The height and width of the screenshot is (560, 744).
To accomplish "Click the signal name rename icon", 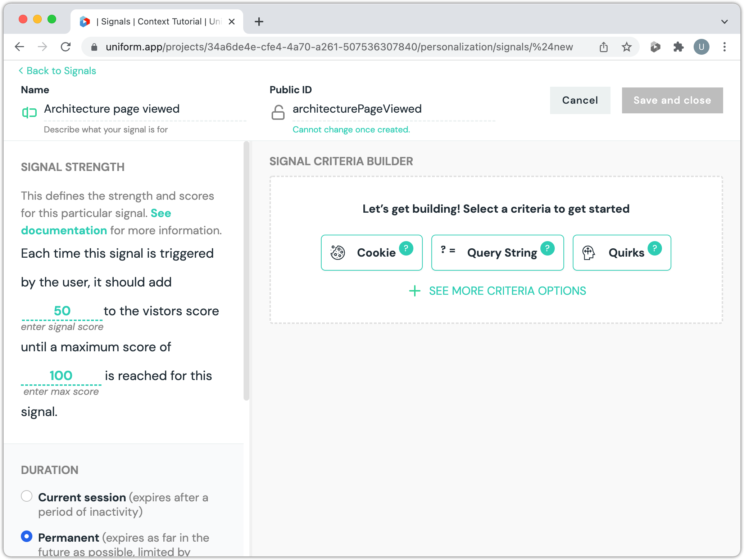I will pos(30,113).
